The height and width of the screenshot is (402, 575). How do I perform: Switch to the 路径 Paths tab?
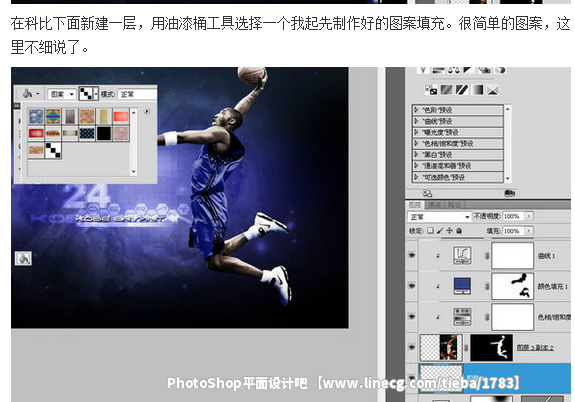[x=454, y=205]
